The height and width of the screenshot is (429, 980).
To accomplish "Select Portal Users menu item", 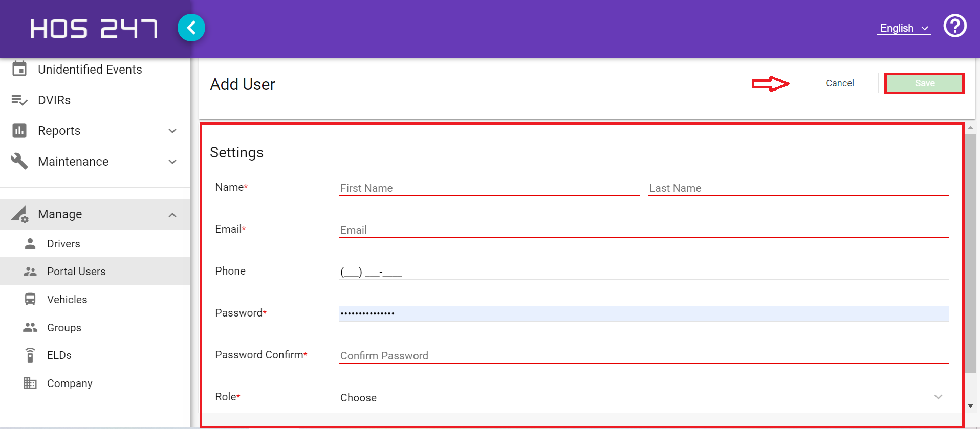I will (76, 272).
